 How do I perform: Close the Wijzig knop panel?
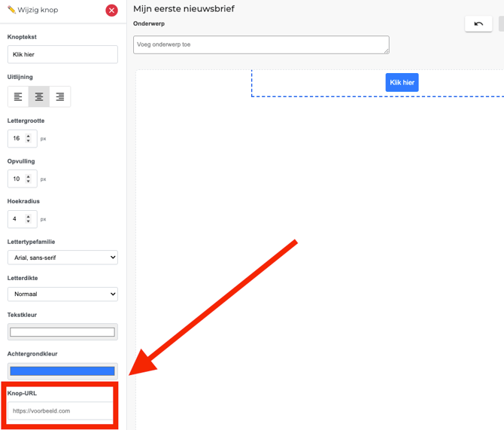point(111,10)
